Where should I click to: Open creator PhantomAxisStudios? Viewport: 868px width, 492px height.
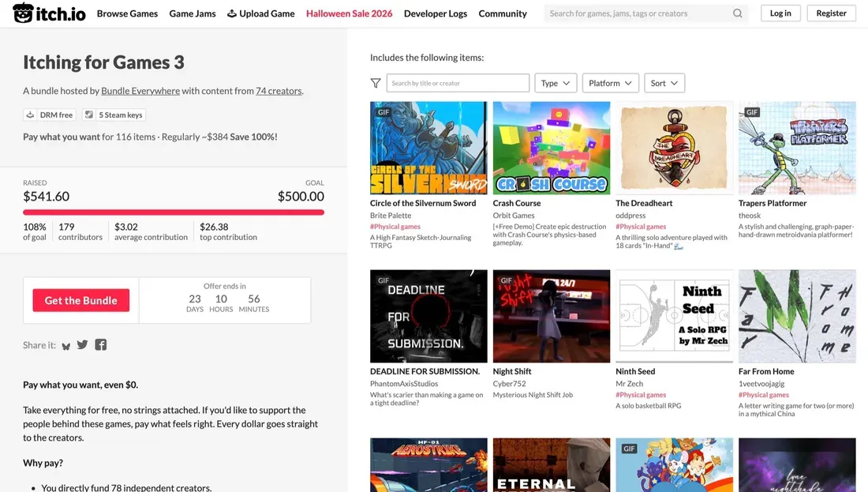[403, 384]
